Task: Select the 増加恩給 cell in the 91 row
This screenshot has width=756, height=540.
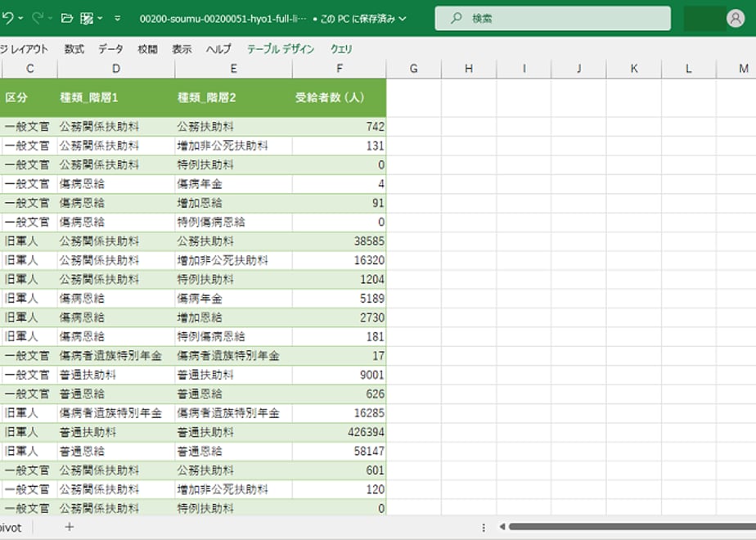Action: point(233,203)
